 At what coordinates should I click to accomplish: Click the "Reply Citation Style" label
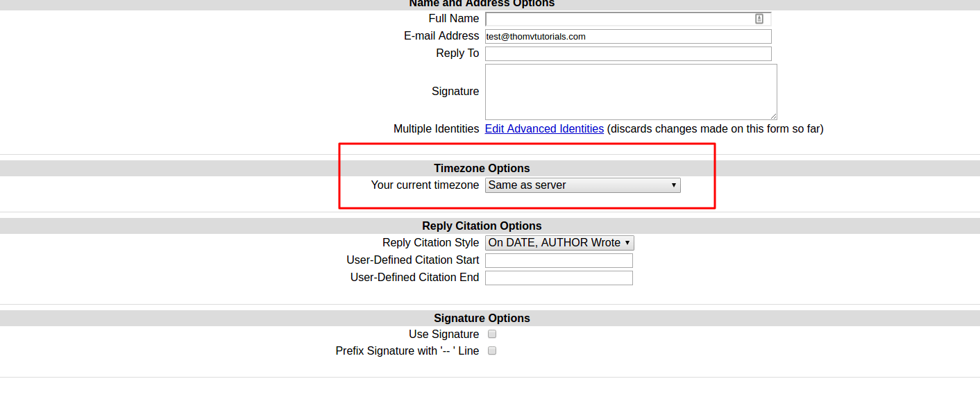(430, 243)
